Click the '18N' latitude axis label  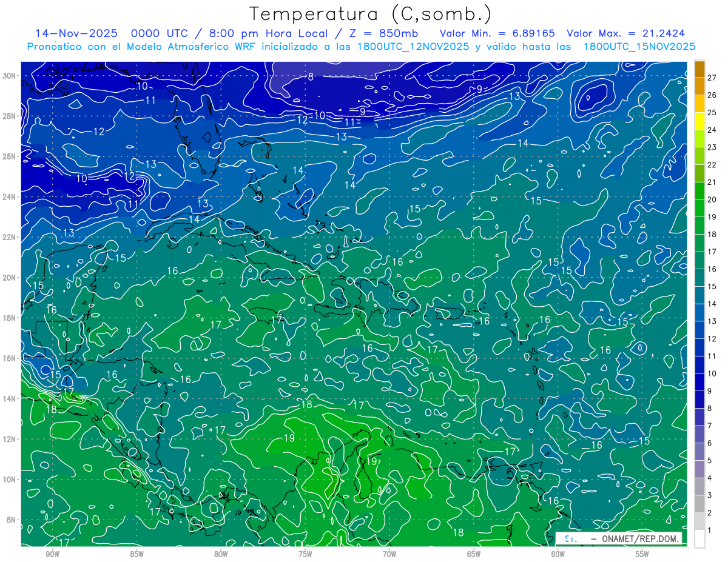(x=10, y=318)
